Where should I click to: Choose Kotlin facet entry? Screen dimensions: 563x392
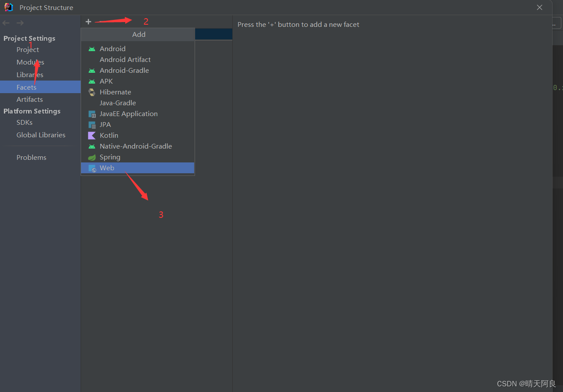pos(137,136)
